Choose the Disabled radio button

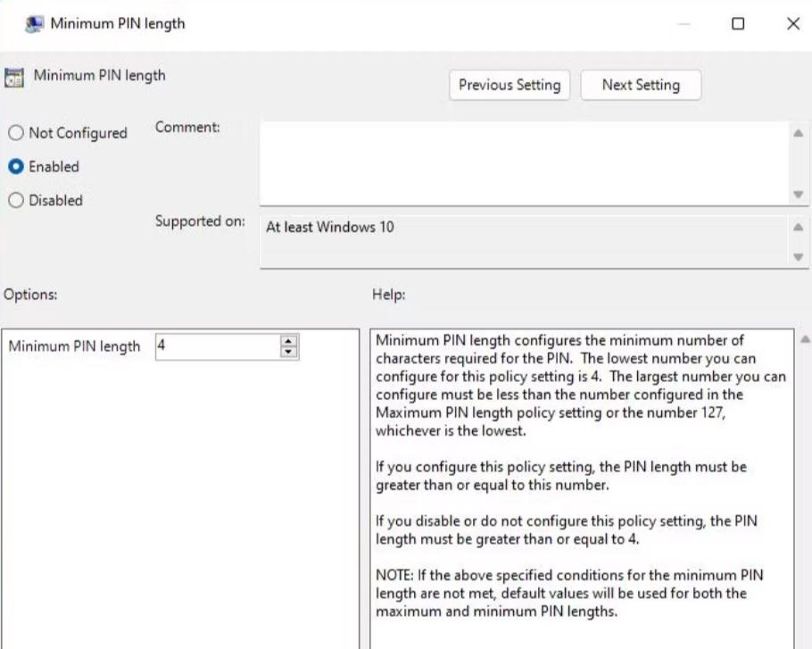tap(16, 200)
